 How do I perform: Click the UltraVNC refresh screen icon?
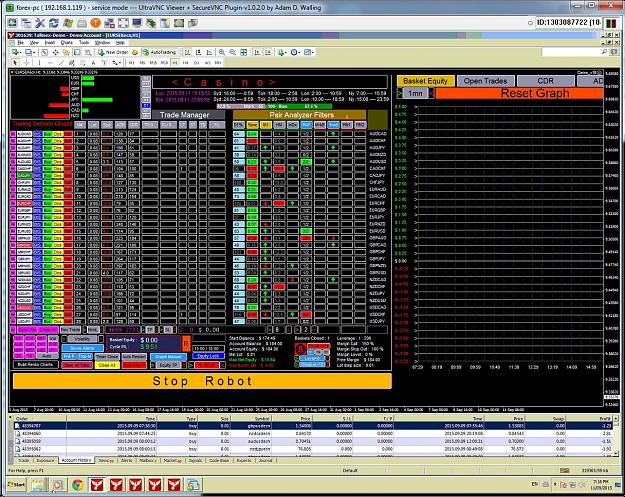(54, 23)
